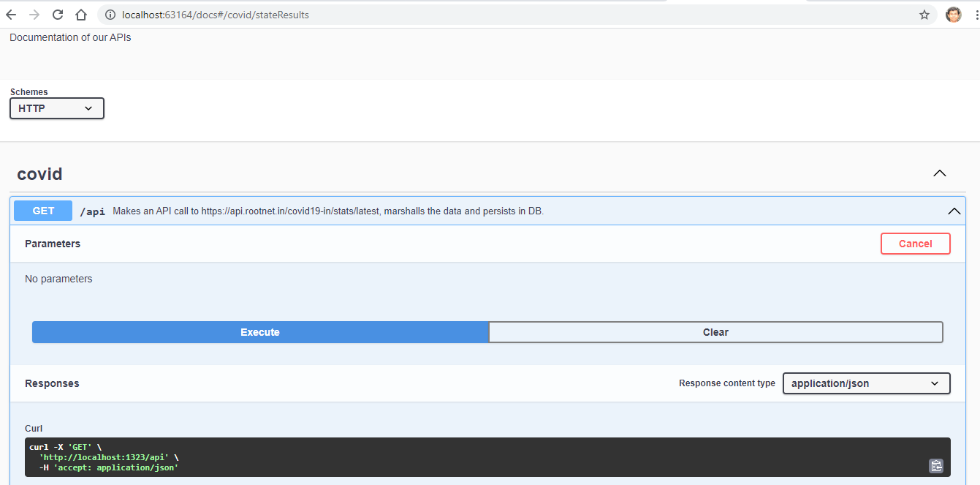This screenshot has height=485, width=980.
Task: Go forward in browser history
Action: [x=34, y=14]
